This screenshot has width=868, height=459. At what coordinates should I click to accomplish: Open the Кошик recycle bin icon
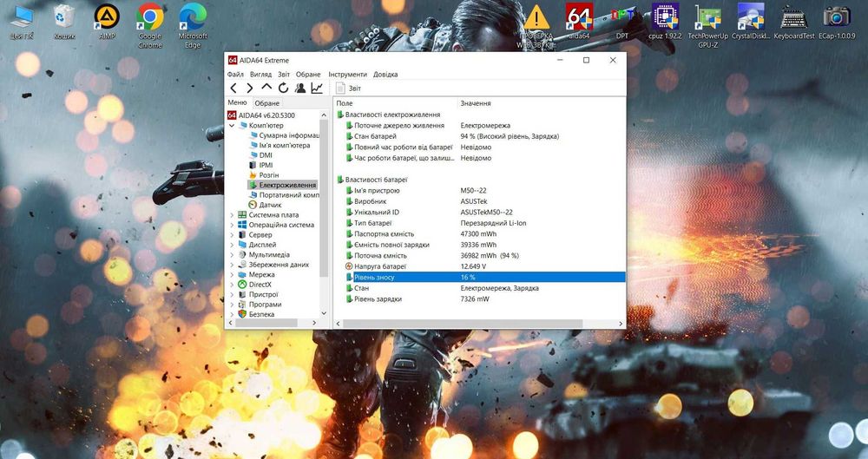pyautogui.click(x=64, y=23)
